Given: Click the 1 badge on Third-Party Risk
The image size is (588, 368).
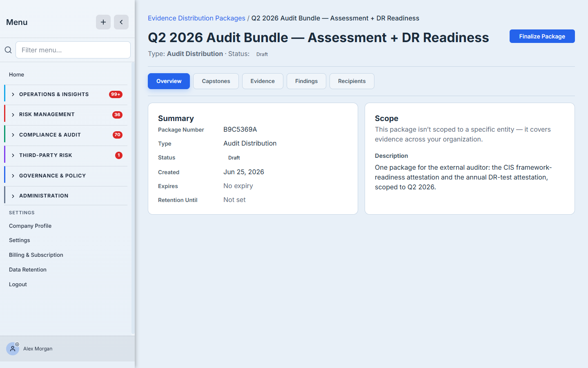Looking at the screenshot, I should (x=119, y=155).
